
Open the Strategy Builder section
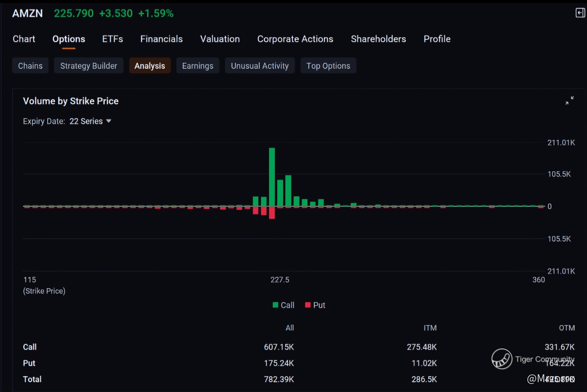(x=89, y=66)
